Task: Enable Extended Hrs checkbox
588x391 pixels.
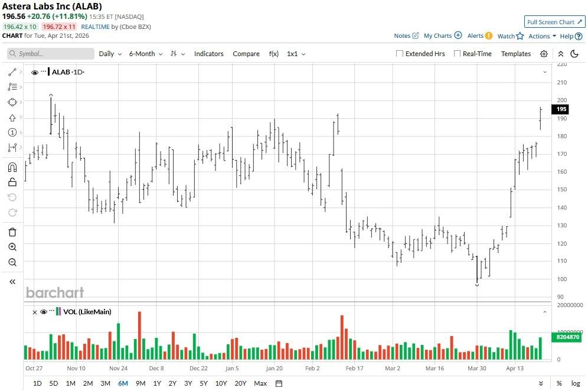Action: click(x=400, y=54)
